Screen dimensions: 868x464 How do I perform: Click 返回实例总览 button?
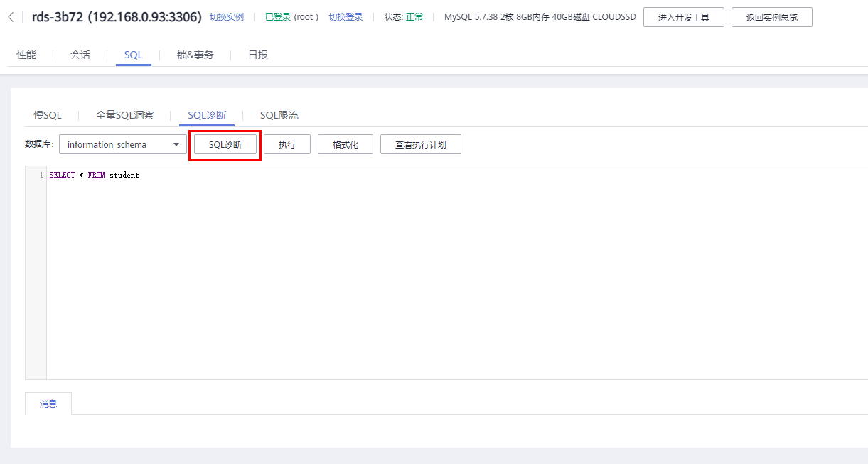click(771, 18)
